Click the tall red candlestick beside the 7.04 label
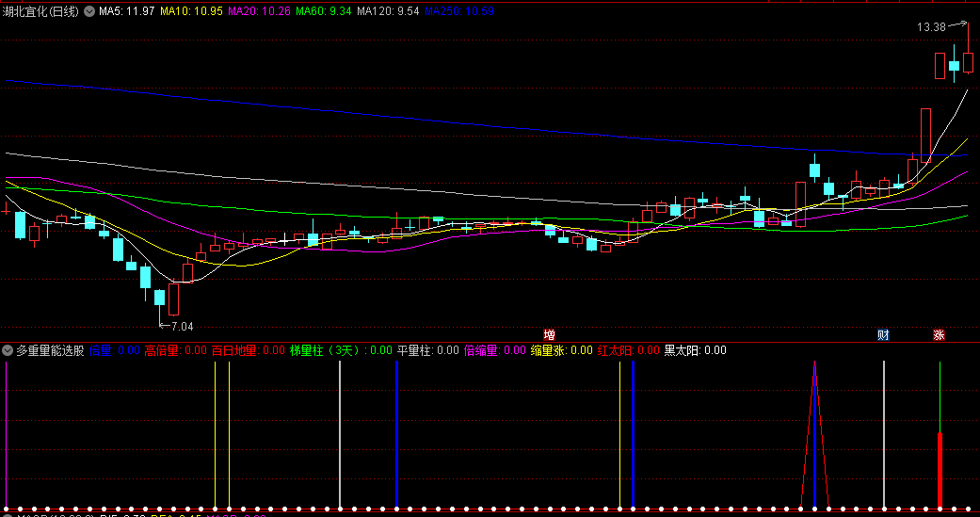The width and height of the screenshot is (980, 517). 174,299
